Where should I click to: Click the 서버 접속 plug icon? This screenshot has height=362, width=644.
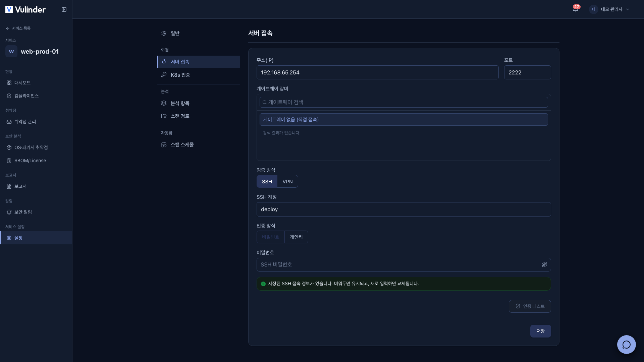click(164, 62)
